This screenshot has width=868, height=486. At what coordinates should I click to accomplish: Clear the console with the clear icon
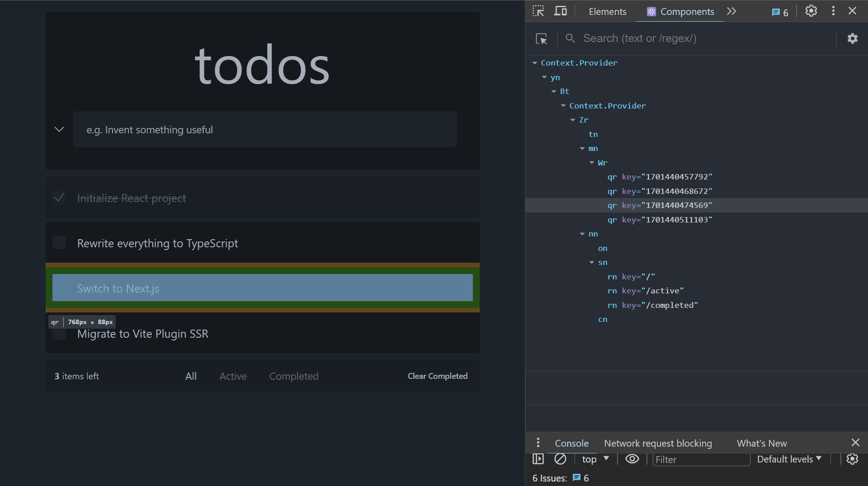560,459
